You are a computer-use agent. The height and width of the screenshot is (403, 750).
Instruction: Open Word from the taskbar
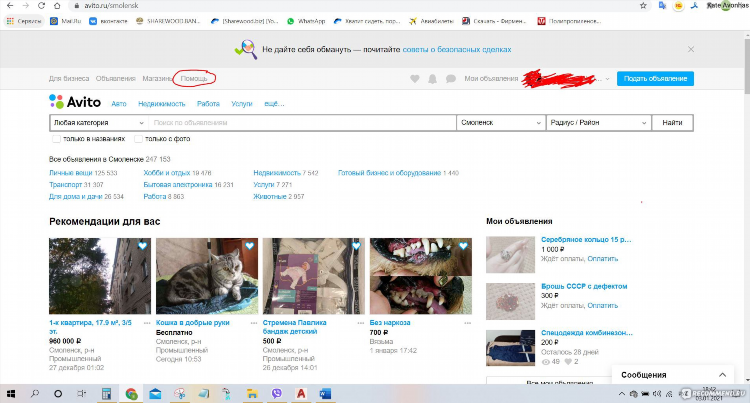click(x=325, y=394)
